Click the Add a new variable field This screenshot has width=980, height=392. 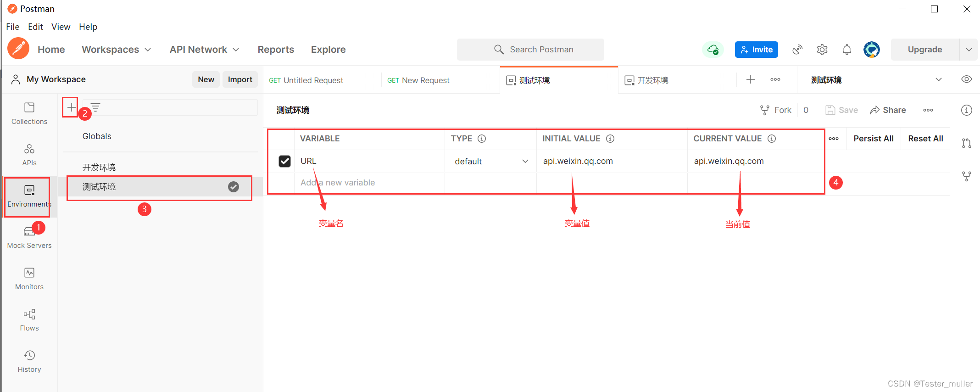pos(369,183)
